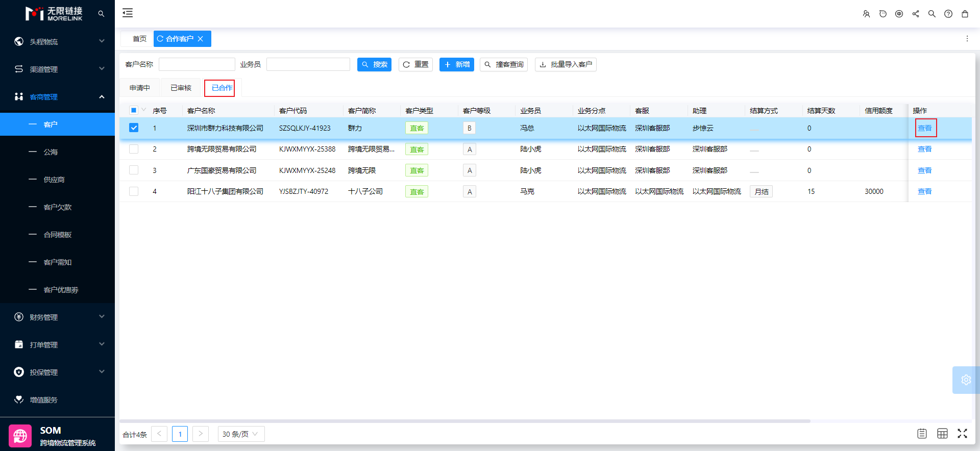
Task: Switch language via the 中 icon
Action: click(x=899, y=14)
